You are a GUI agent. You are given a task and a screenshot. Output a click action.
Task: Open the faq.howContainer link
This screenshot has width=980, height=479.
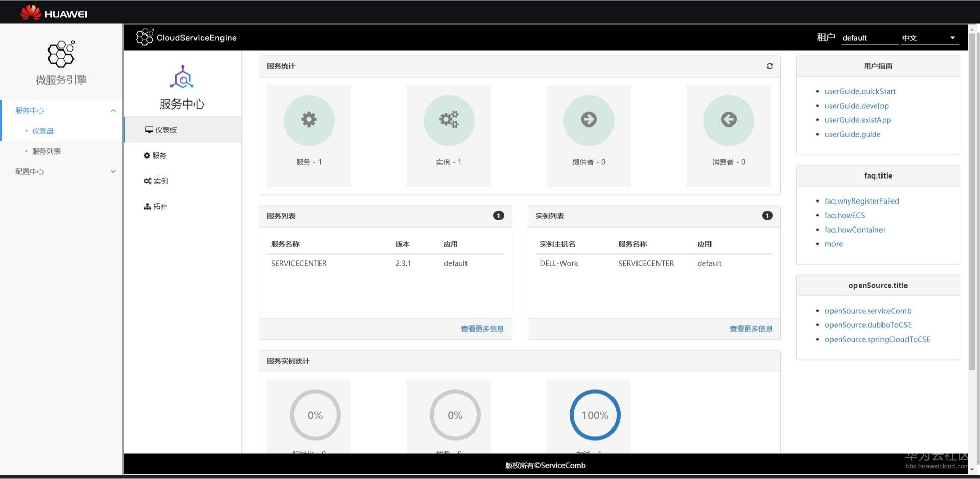point(855,230)
